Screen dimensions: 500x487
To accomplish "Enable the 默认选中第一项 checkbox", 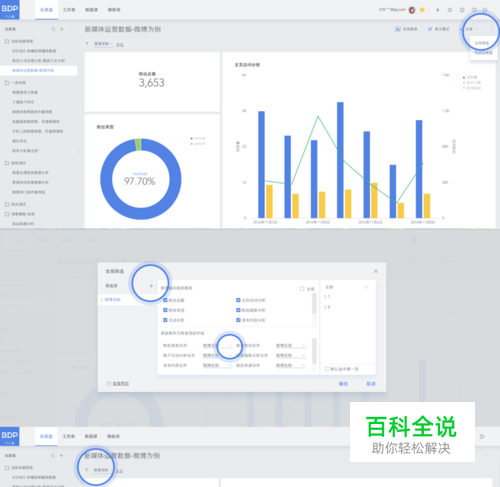I will point(327,369).
